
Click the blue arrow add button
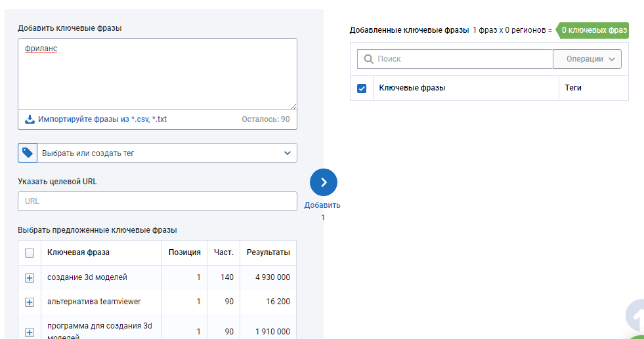323,182
